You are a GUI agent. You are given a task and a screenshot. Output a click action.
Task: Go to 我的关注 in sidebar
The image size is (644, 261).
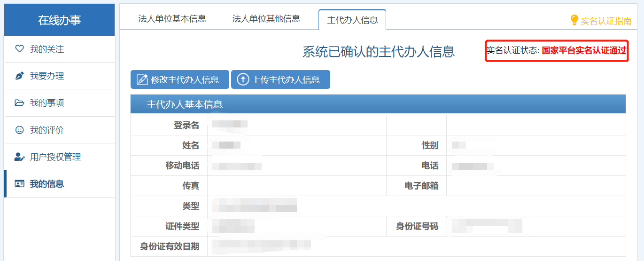click(47, 49)
